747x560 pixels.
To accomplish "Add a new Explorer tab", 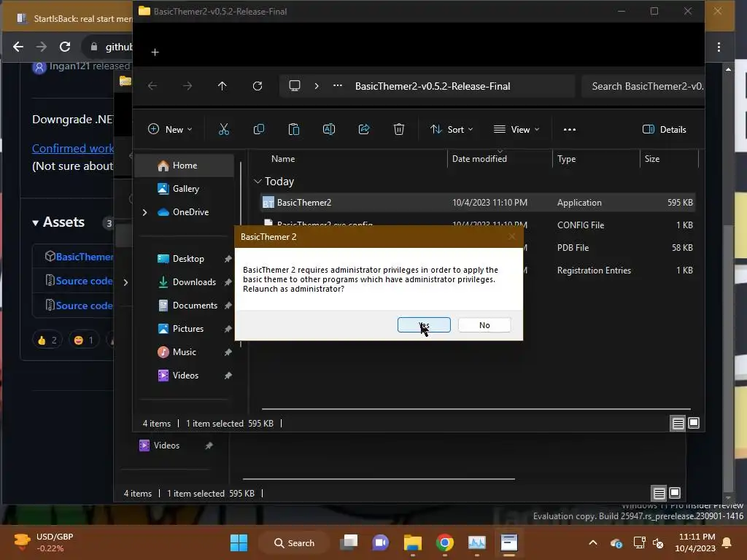I will coord(155,52).
